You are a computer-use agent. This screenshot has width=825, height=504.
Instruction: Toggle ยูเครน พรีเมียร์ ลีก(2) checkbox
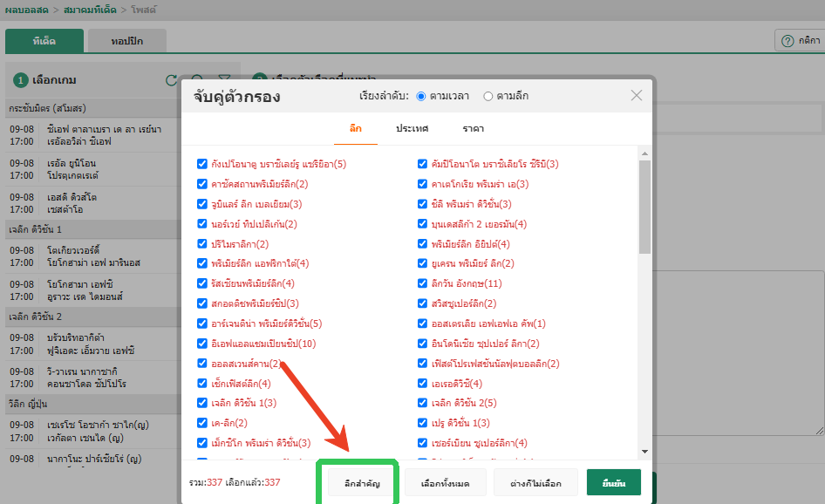pyautogui.click(x=422, y=263)
